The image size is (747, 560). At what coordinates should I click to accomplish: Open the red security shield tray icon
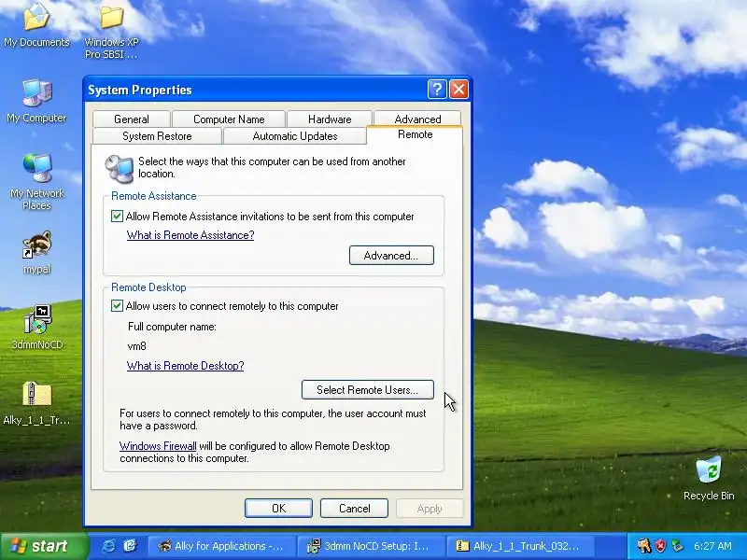tap(660, 546)
